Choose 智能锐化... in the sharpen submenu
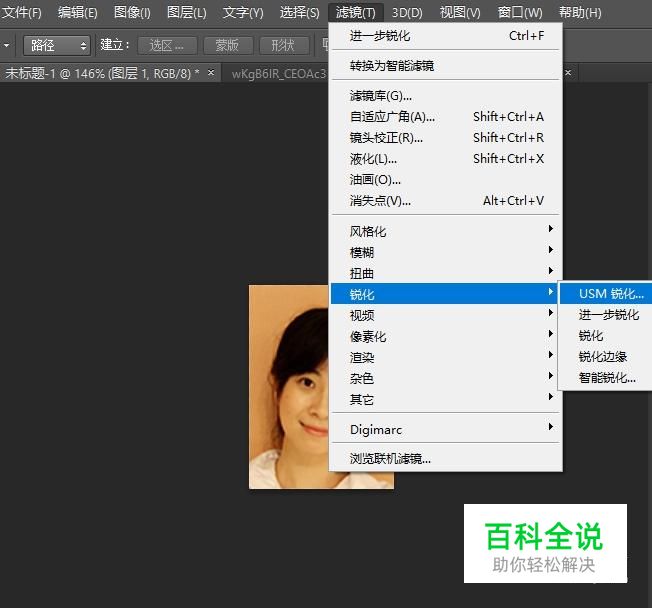This screenshot has width=652, height=608. [x=607, y=378]
